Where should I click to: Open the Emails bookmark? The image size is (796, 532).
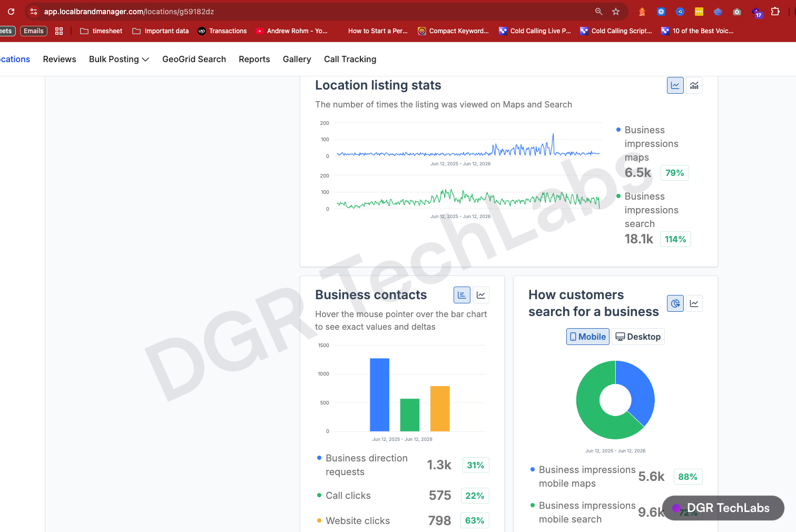pos(34,31)
